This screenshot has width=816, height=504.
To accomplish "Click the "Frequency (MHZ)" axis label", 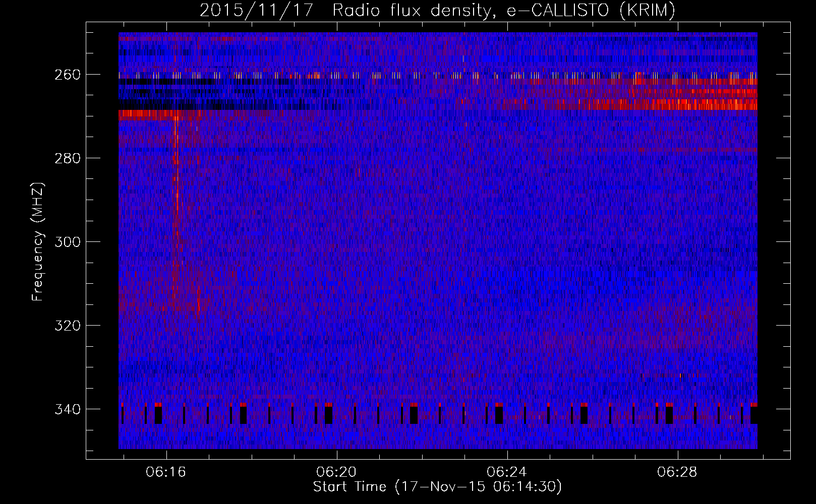I will (x=38, y=241).
